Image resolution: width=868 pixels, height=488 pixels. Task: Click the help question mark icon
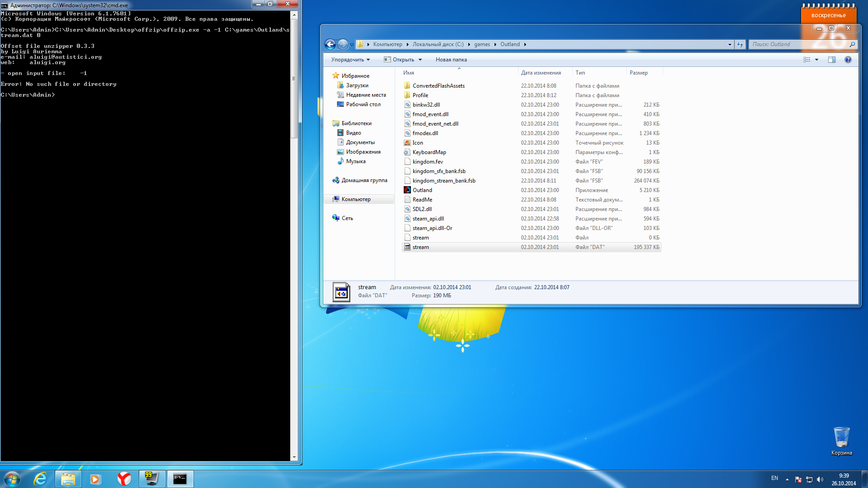[848, 60]
